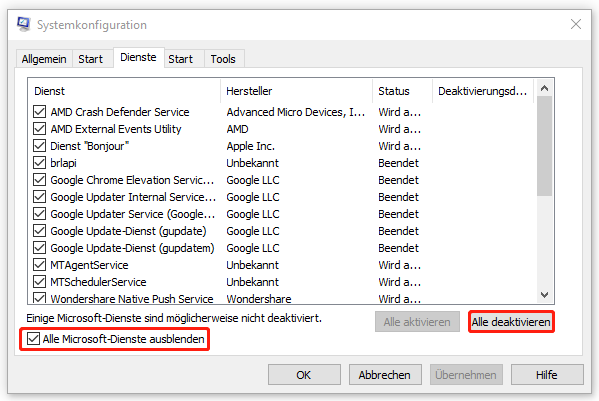Click the Übernehmen button
The image size is (599, 401).
click(466, 375)
